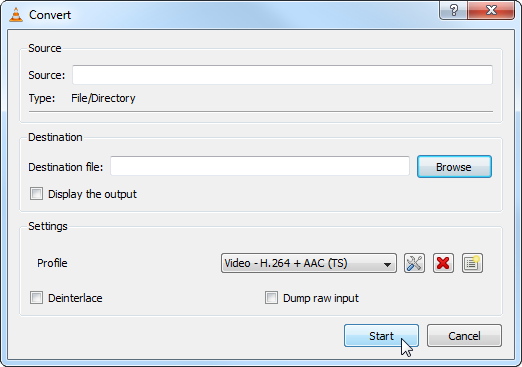
Task: Create a new profile using the list icon
Action: pos(472,263)
